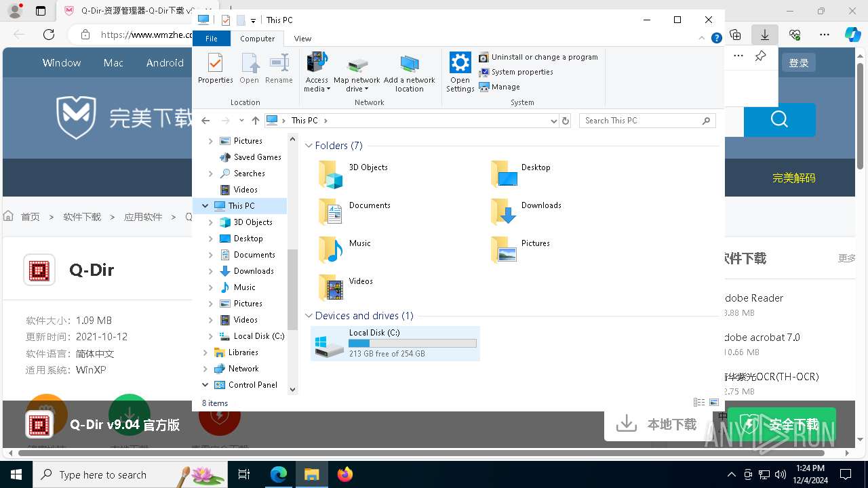
Task: Click website blue search button
Action: pyautogui.click(x=779, y=120)
